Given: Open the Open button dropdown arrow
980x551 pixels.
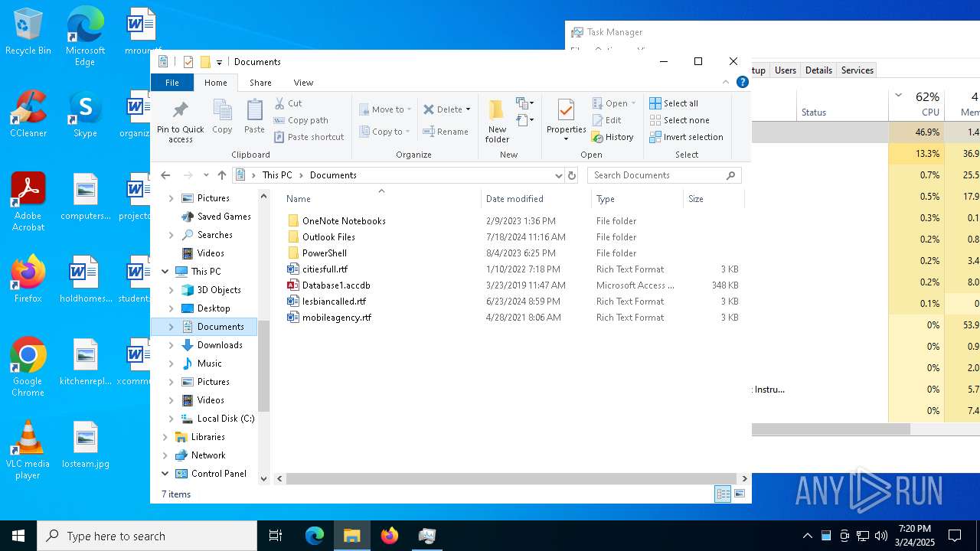Looking at the screenshot, I should (x=633, y=103).
